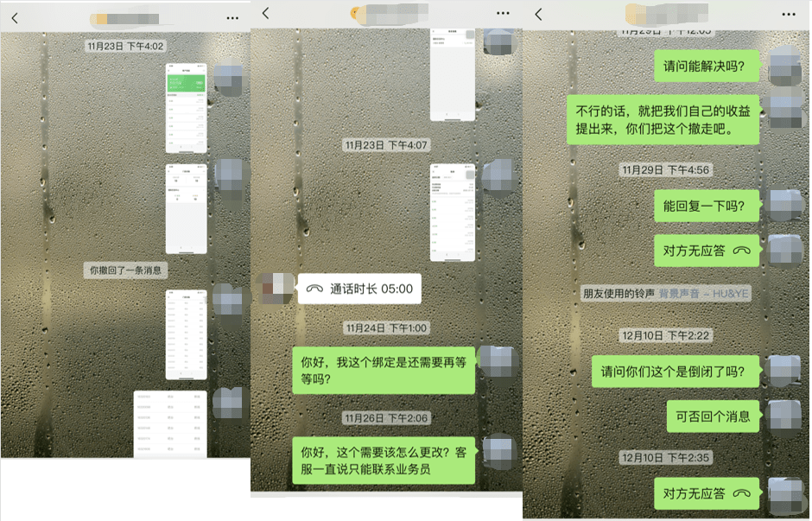Image resolution: width=812 pixels, height=521 pixels.
Task: Tap the 可否回个消息 message bubble
Action: pos(712,416)
